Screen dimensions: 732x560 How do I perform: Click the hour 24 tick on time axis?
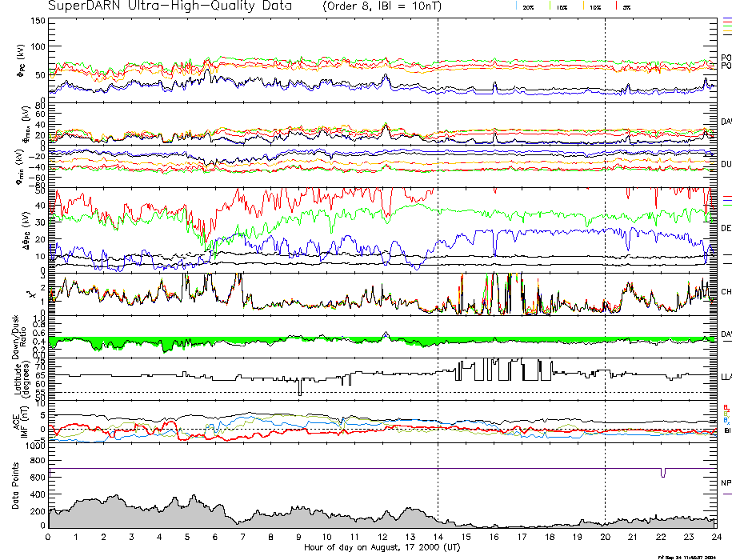[x=714, y=538]
